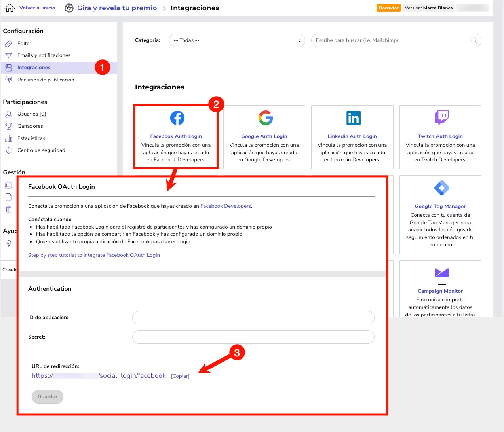Click the Estadísticas bar chart icon

9,138
